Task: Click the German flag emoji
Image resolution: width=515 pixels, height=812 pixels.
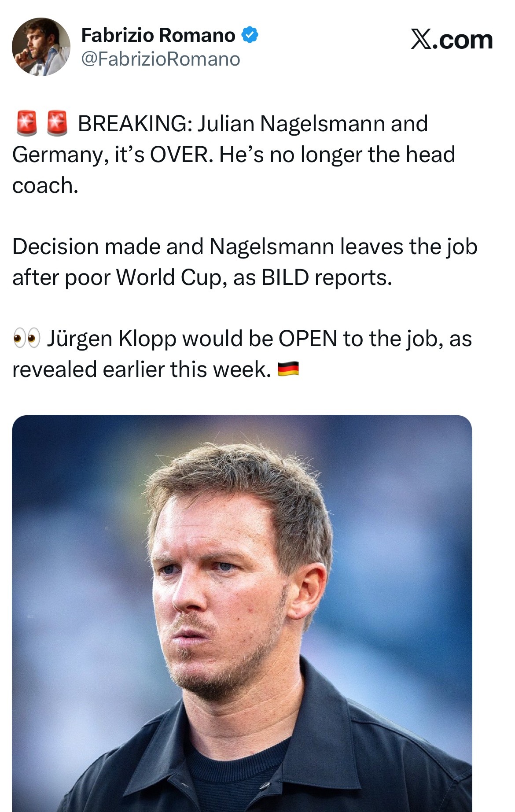Action: pos(288,369)
